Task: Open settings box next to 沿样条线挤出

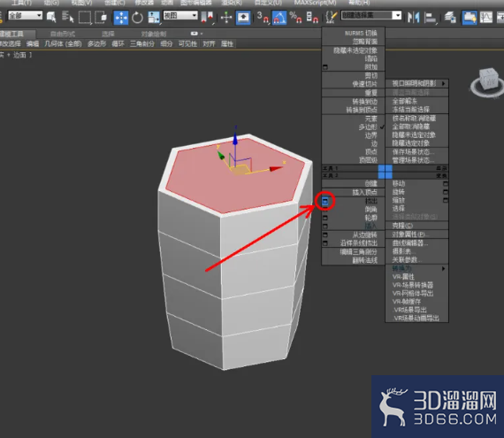Action: pyautogui.click(x=325, y=243)
